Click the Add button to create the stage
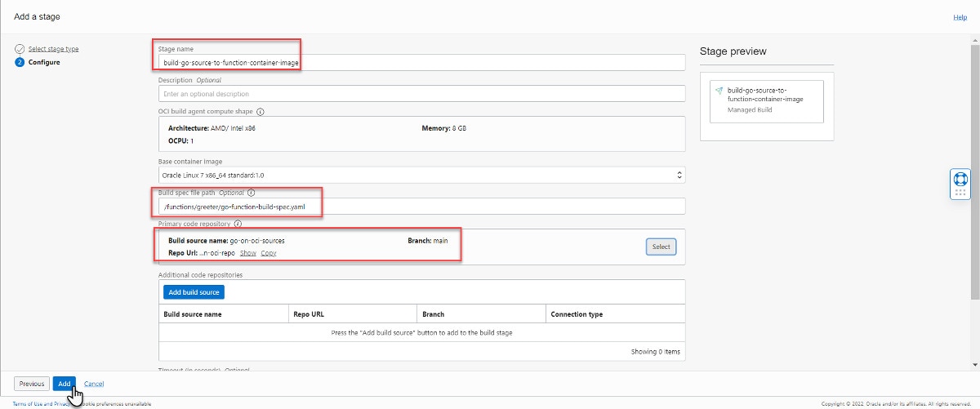 pyautogui.click(x=64, y=384)
